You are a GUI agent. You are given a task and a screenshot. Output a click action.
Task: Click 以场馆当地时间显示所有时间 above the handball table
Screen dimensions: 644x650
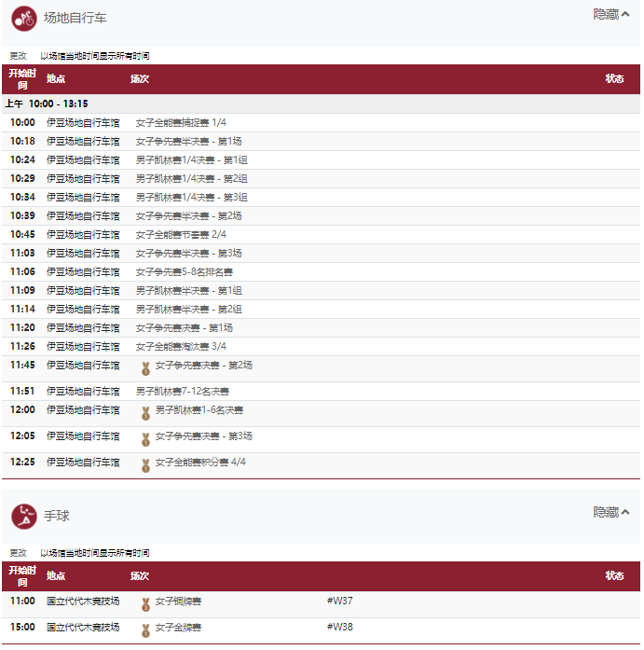(95, 553)
